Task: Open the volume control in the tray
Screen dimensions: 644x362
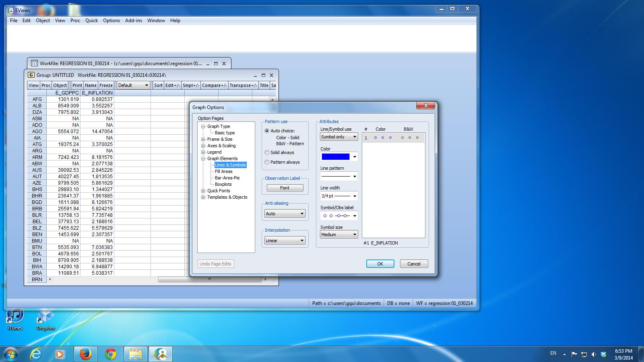Action: [594, 354]
